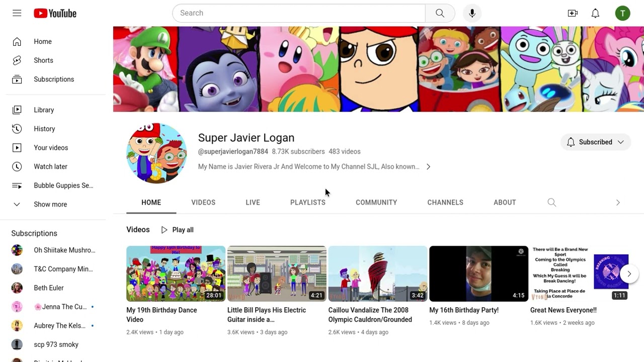Open Aubrey The Kels... channel avatar
This screenshot has width=644, height=362.
(x=17, y=326)
